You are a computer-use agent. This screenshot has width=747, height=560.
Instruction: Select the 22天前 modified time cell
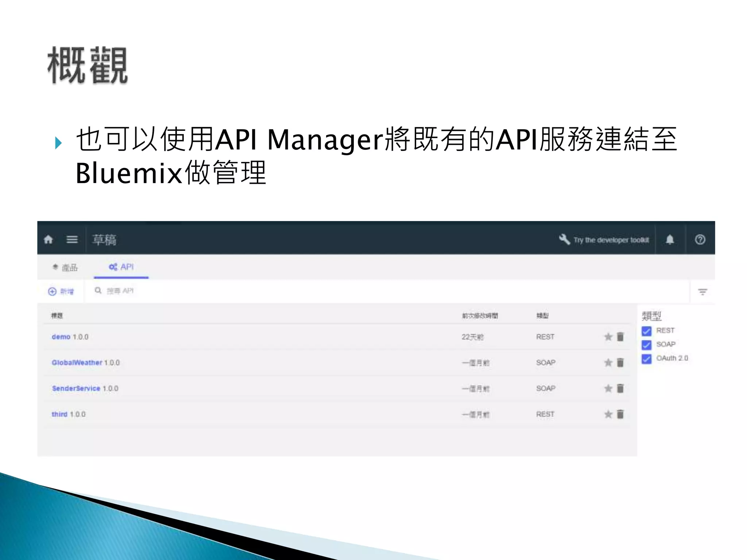click(x=473, y=337)
